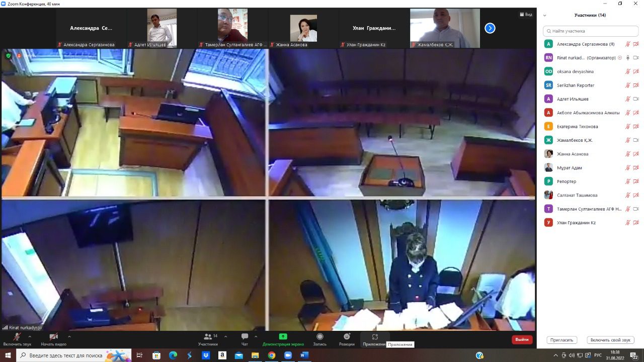Toggle Вид view layout button
Image resolution: width=644 pixels, height=362 pixels.
pos(526,15)
